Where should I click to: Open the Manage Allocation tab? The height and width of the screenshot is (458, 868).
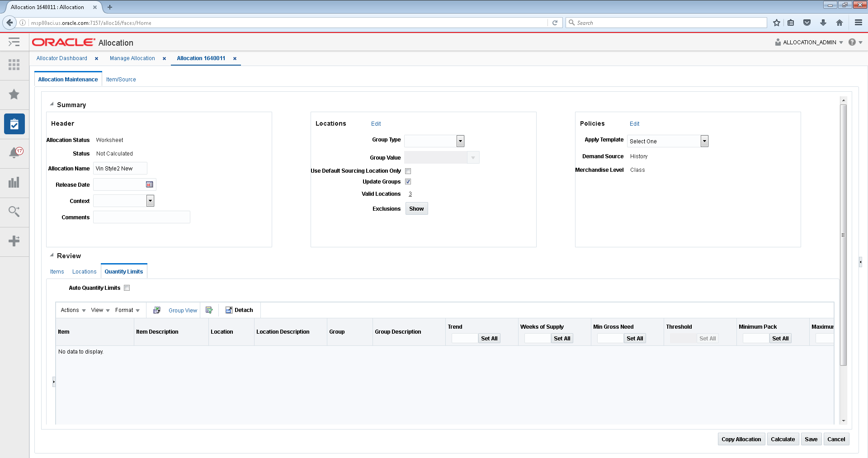[x=132, y=58]
